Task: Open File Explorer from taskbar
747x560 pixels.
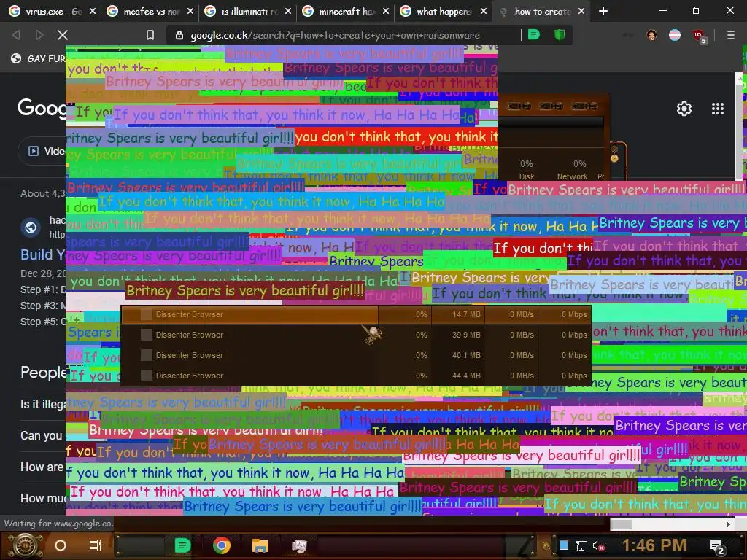Action: point(260,545)
